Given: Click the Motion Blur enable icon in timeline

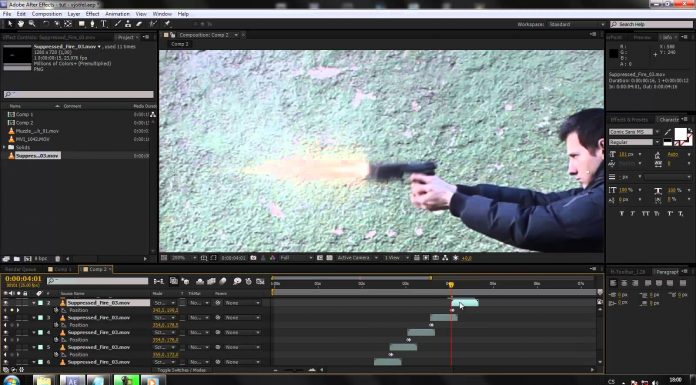Looking at the screenshot, I should (x=223, y=281).
